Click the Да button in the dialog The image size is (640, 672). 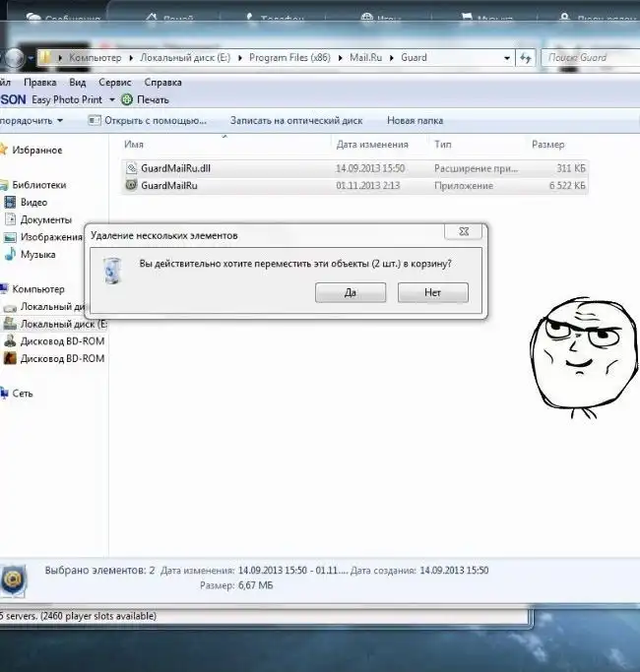click(351, 293)
